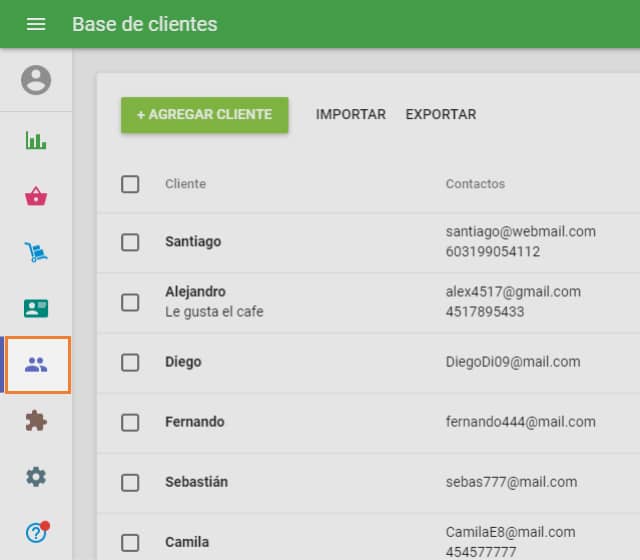Open the employees ID card icon
This screenshot has width=640, height=560.
pyautogui.click(x=36, y=308)
